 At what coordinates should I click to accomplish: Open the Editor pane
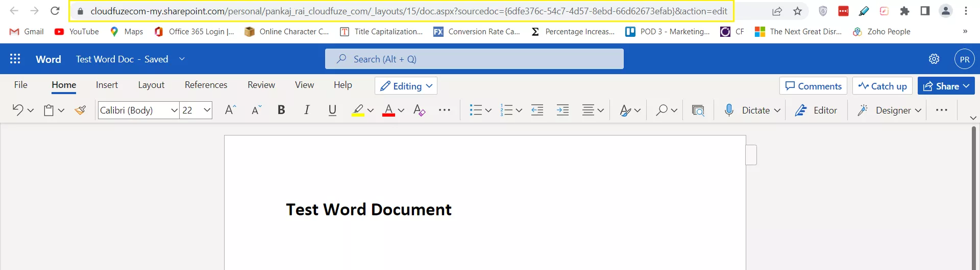point(816,110)
